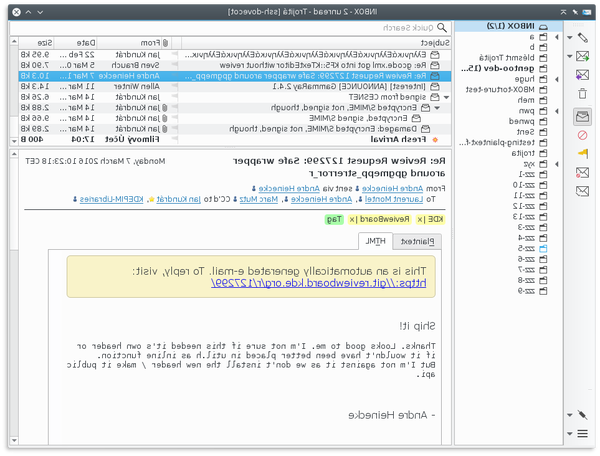The width and height of the screenshot is (600, 456).
Task: Click the green Tag label to add tag
Action: pos(335,219)
